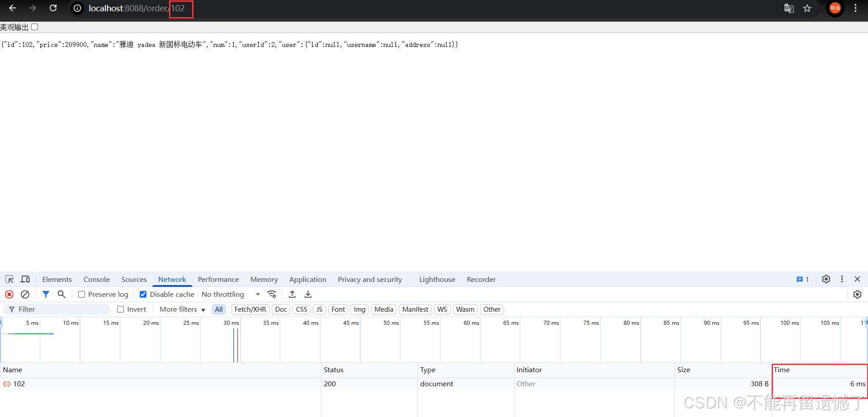Open the No throttling dropdown
This screenshot has height=417, width=868.
click(231, 294)
